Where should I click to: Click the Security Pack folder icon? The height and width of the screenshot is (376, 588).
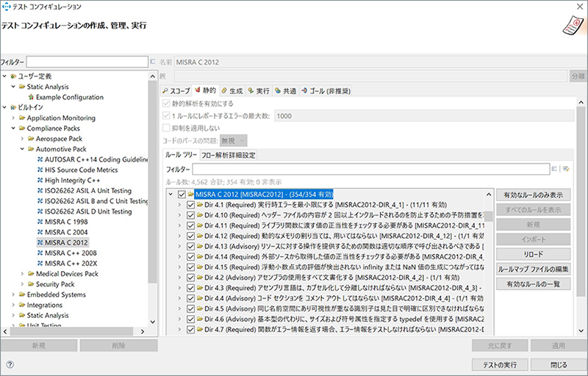pos(31,284)
